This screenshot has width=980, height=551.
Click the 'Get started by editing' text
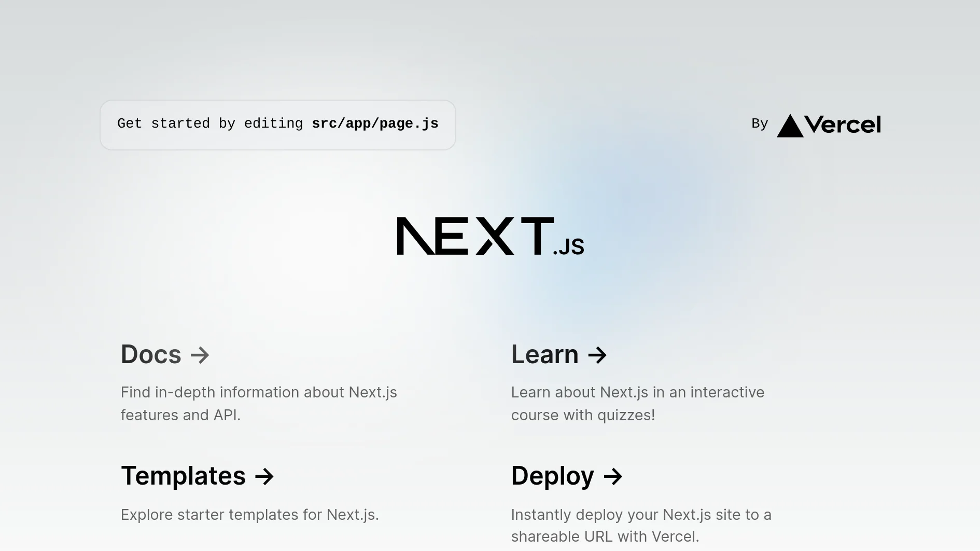pyautogui.click(x=210, y=123)
